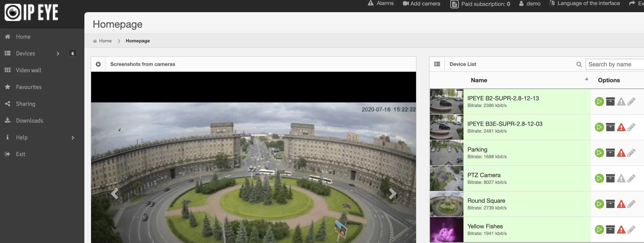
Task: Show next camera screenshot
Action: point(392,193)
